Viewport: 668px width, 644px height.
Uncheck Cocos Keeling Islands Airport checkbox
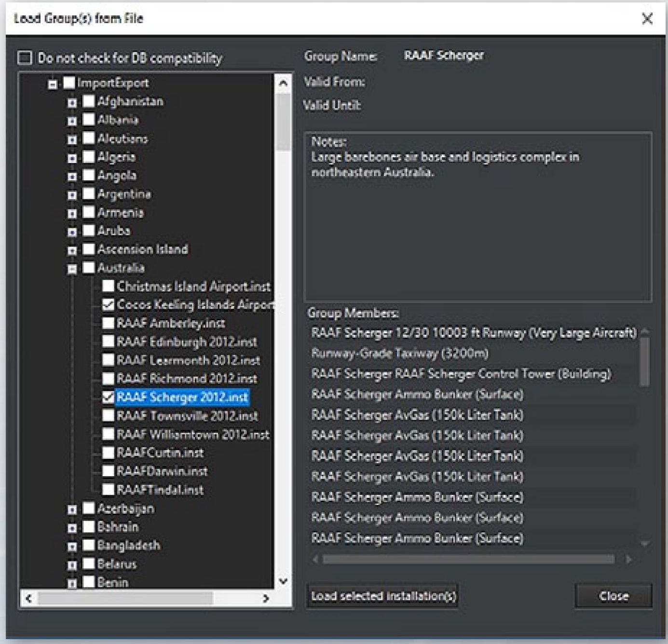pos(108,304)
